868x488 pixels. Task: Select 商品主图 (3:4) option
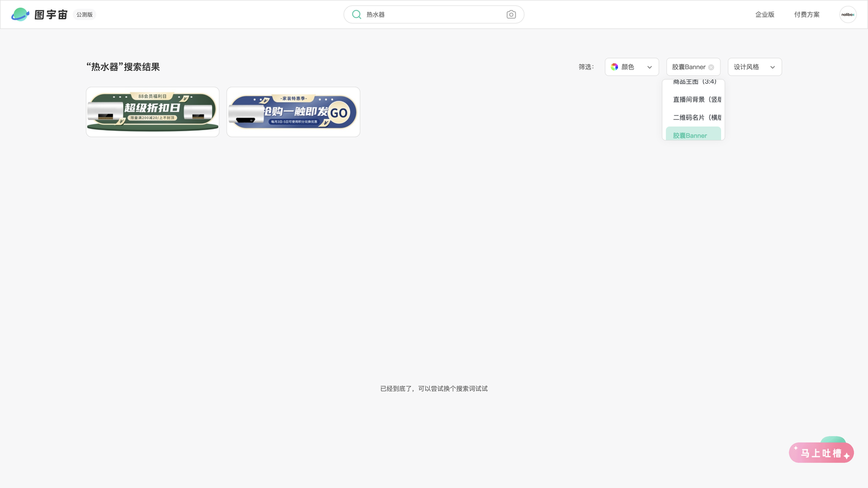[693, 83]
